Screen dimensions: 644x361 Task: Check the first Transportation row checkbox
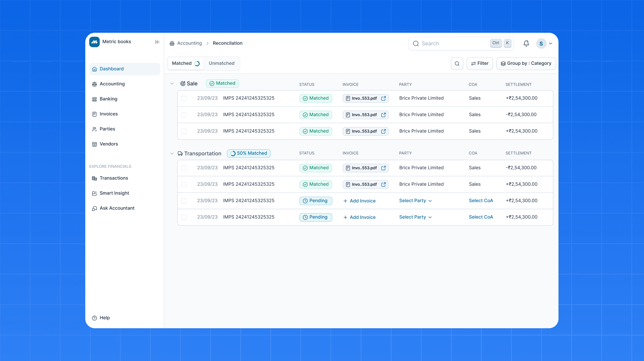(x=184, y=168)
